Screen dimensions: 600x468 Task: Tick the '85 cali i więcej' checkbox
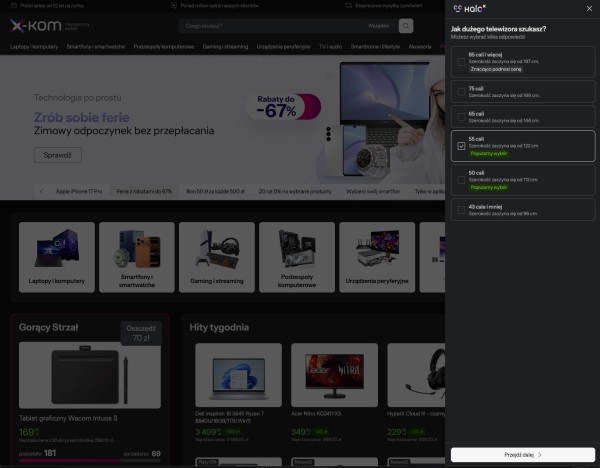(461, 62)
